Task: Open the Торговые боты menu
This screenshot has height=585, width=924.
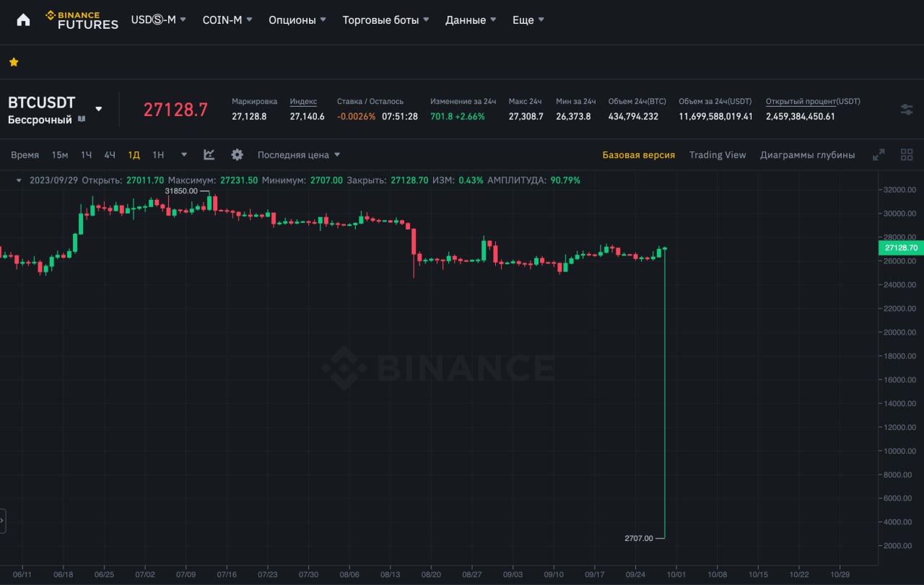Action: click(385, 20)
